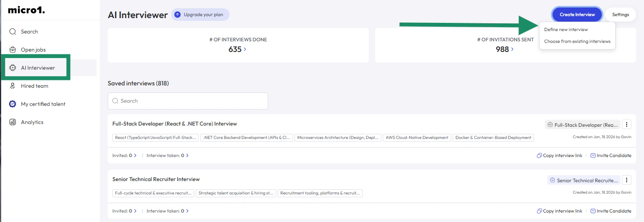Click briefcase icon in Full-Stack Developer job tag
644x222 pixels.
point(550,125)
